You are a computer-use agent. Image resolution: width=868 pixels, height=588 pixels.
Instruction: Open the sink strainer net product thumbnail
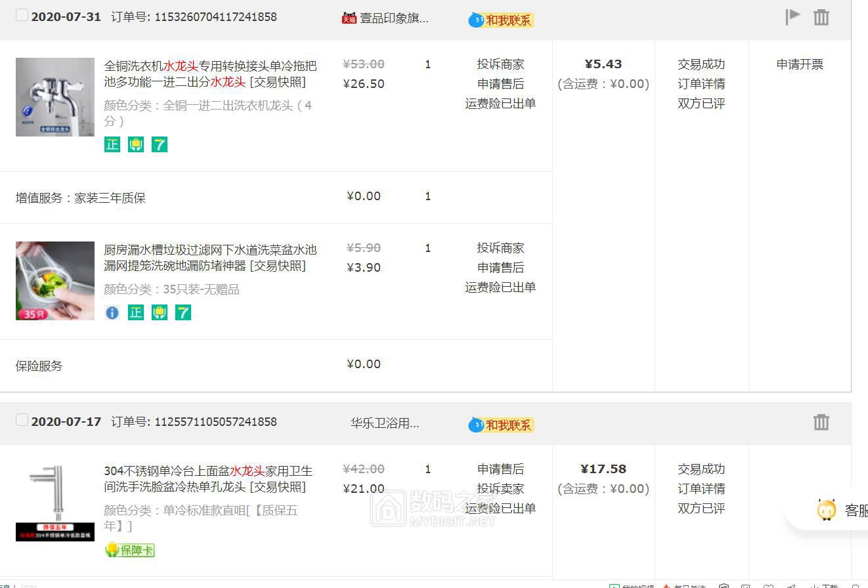55,281
